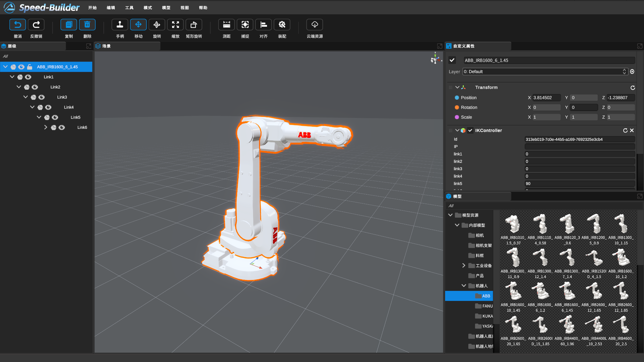Collapse the IKController section

457,130
